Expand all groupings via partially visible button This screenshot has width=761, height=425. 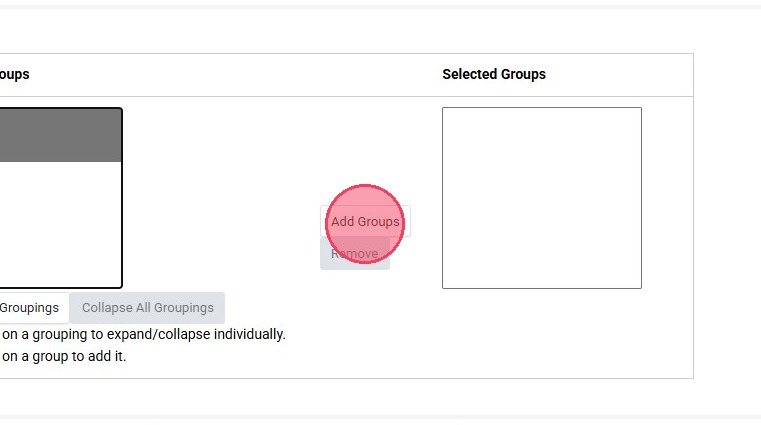30,308
